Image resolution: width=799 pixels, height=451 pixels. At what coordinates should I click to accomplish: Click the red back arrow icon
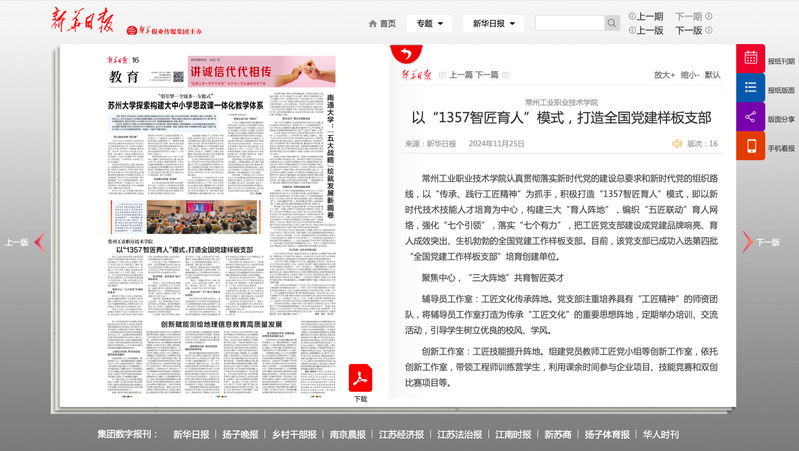pos(405,55)
